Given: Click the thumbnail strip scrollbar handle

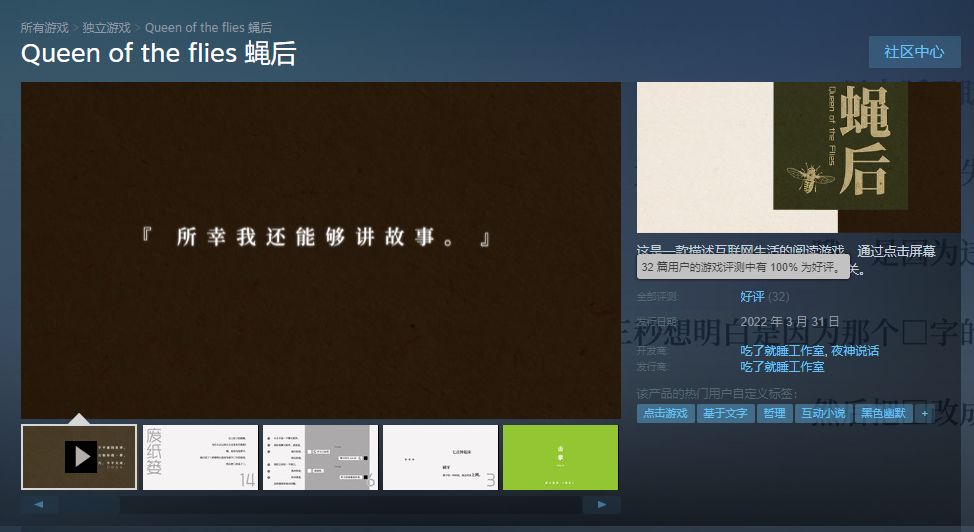Looking at the screenshot, I should [x=89, y=505].
